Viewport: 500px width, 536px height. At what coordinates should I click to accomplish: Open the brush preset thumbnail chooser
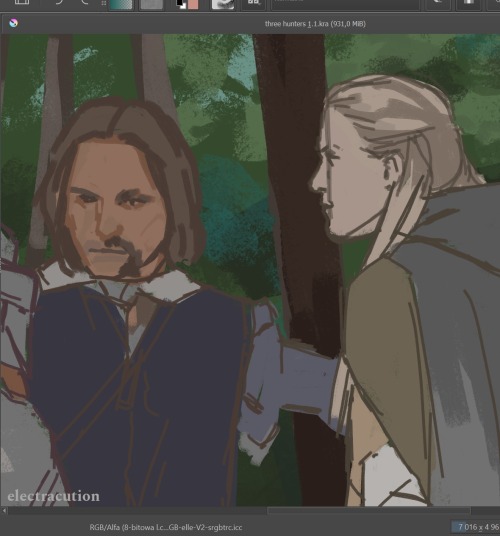tap(223, 4)
